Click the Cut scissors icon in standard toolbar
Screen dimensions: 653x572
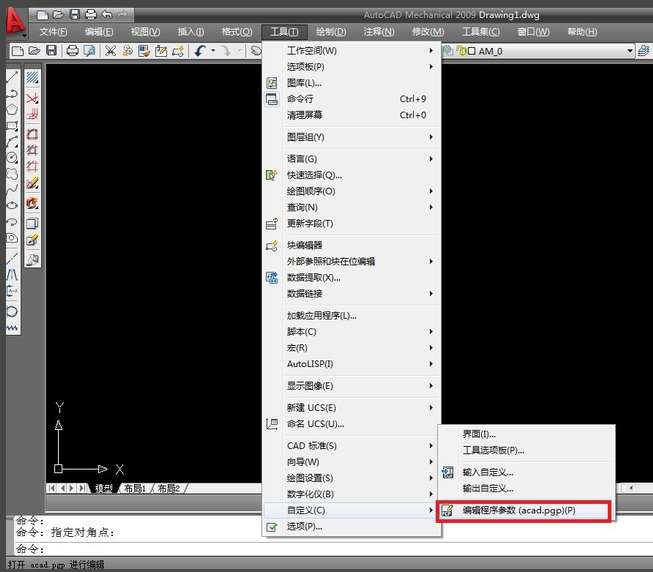[110, 51]
